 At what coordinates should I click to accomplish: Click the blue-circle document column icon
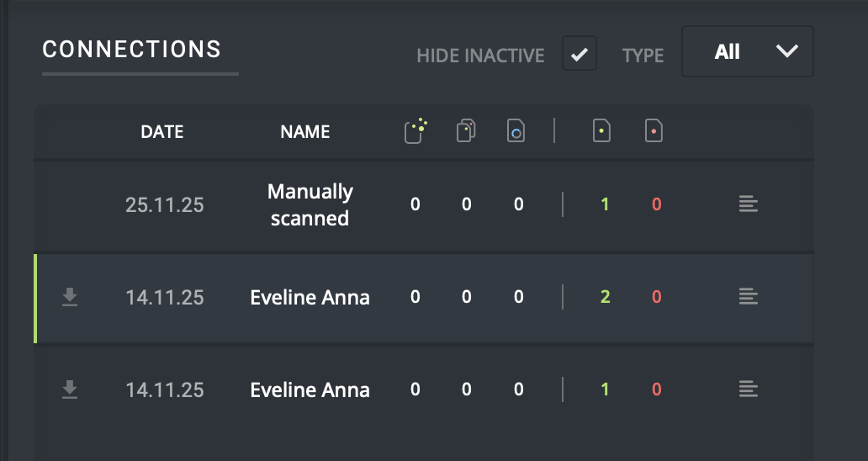516,131
